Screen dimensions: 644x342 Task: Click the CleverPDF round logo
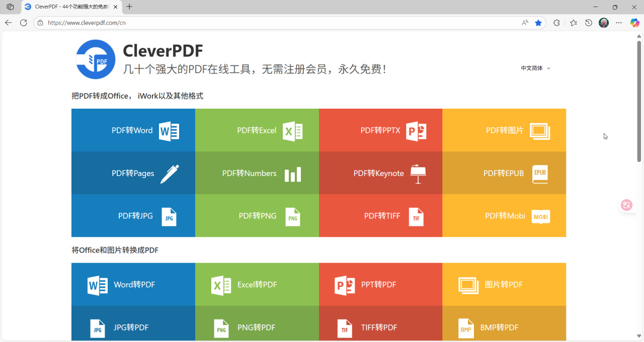(96, 59)
